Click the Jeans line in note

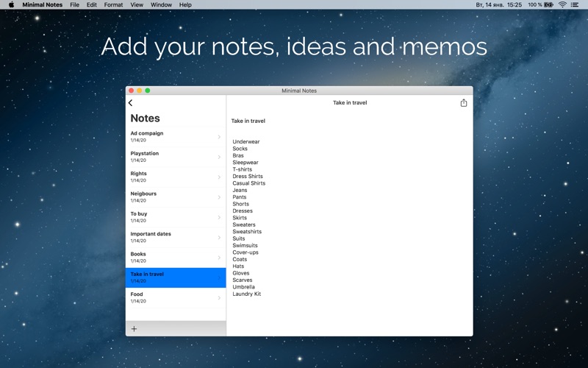[x=240, y=190]
